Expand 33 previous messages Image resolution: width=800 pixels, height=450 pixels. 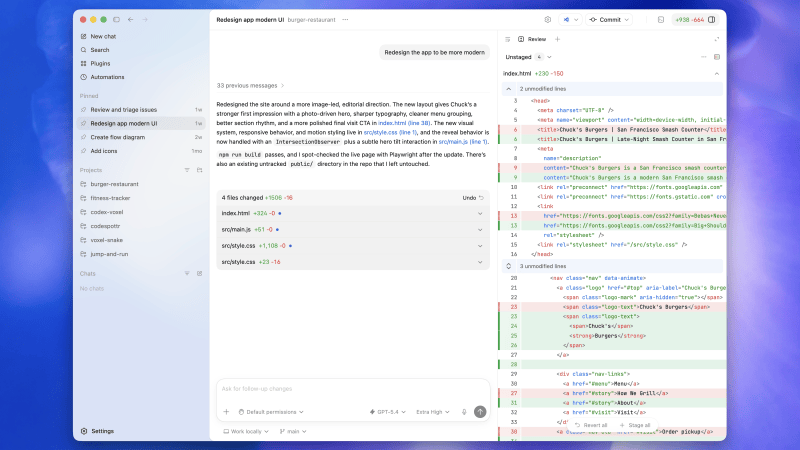(x=251, y=86)
